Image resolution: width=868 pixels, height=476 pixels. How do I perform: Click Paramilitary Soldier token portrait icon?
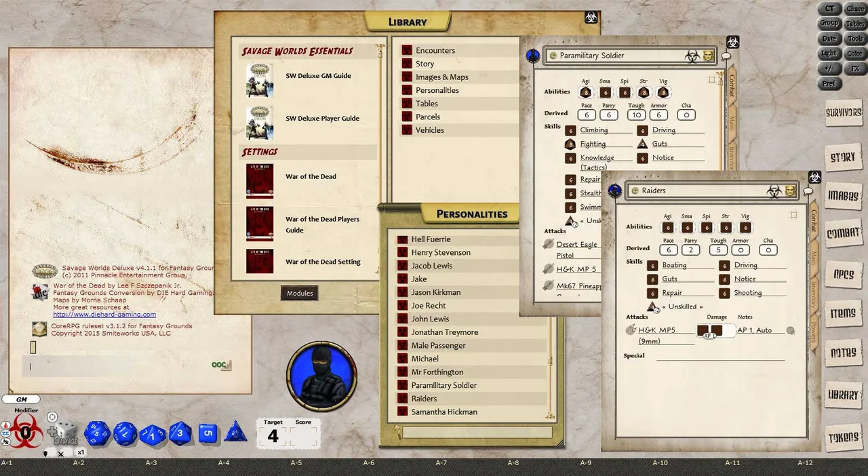coord(533,56)
